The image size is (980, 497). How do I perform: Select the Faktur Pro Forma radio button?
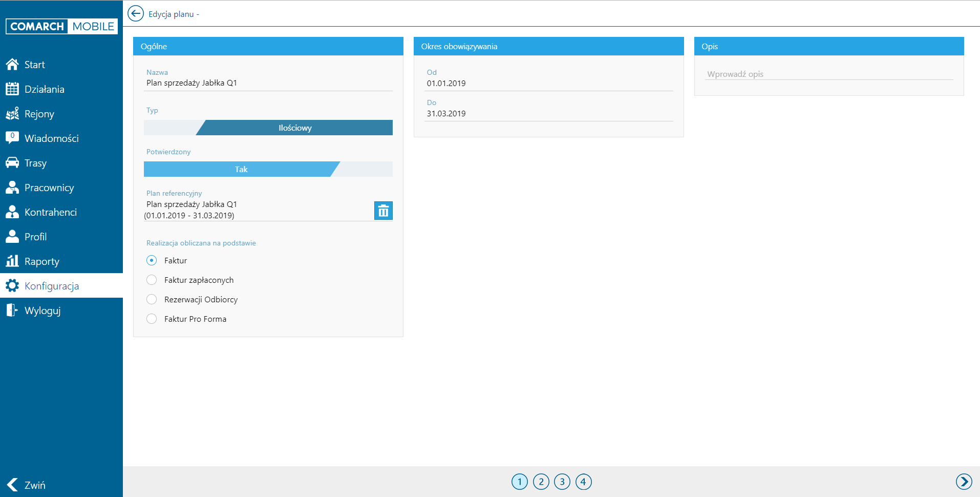(152, 319)
